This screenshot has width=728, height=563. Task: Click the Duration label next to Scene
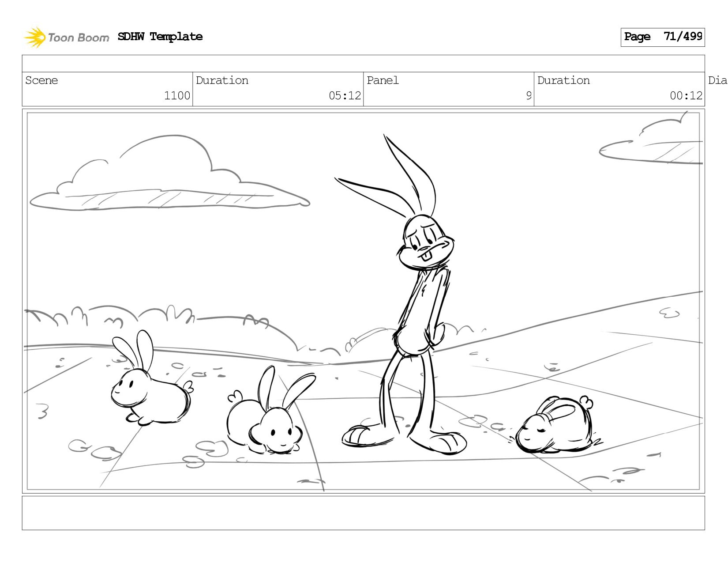click(222, 80)
